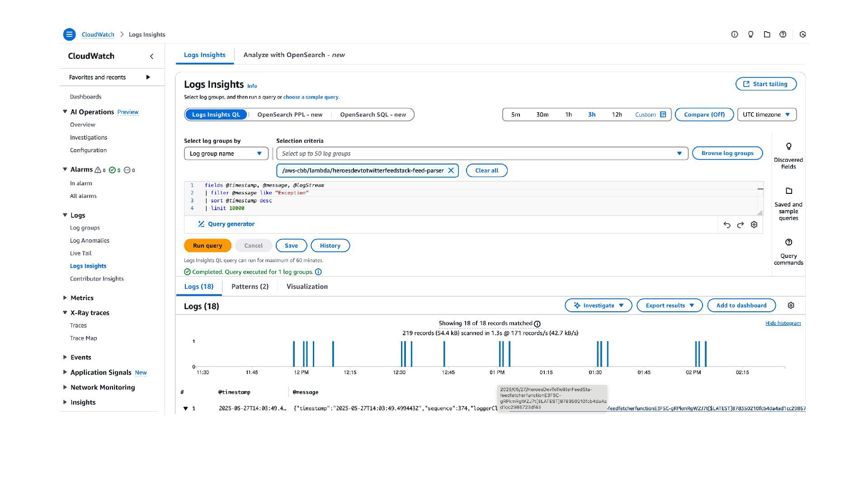Click info icon next to Completed status
The width and height of the screenshot is (868, 488).
318,272
